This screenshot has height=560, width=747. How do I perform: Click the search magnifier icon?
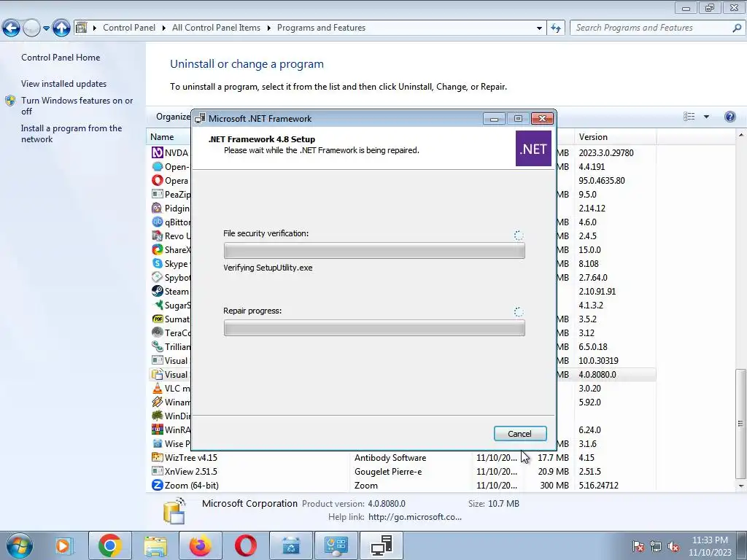[x=737, y=28]
